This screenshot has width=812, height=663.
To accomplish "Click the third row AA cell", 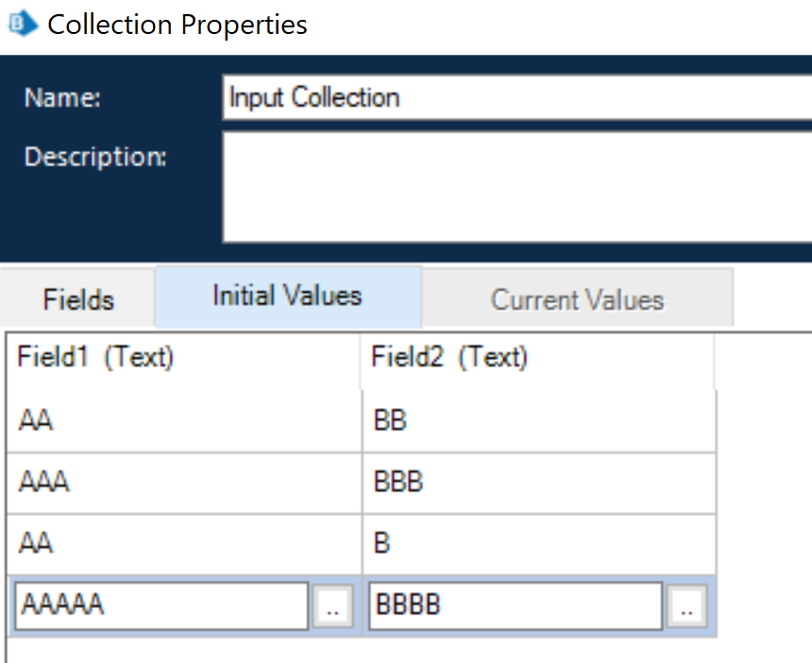I will pos(184,544).
